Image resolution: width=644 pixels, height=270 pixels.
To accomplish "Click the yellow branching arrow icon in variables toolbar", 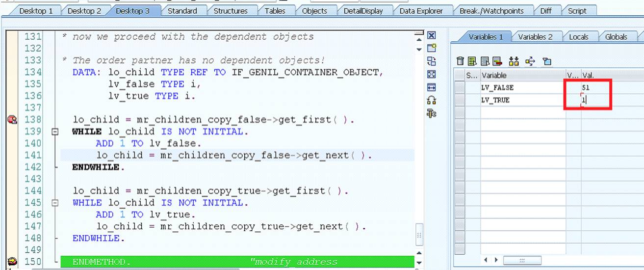I will (530, 61).
